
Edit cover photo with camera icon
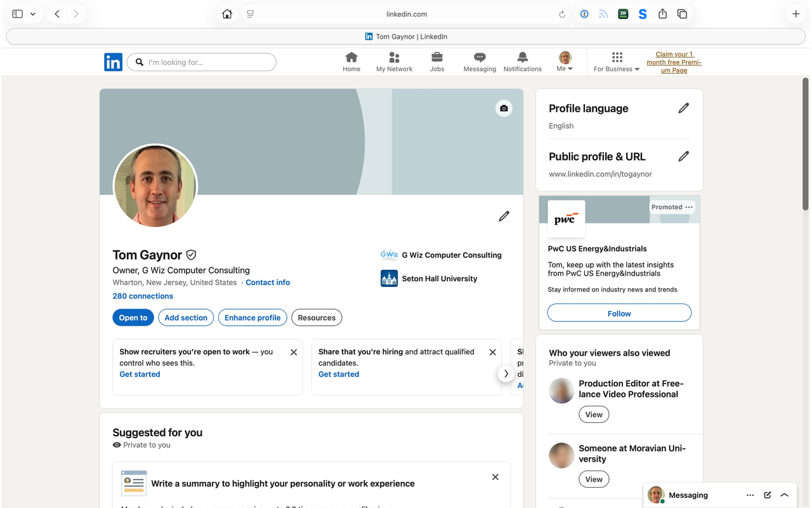tap(504, 108)
